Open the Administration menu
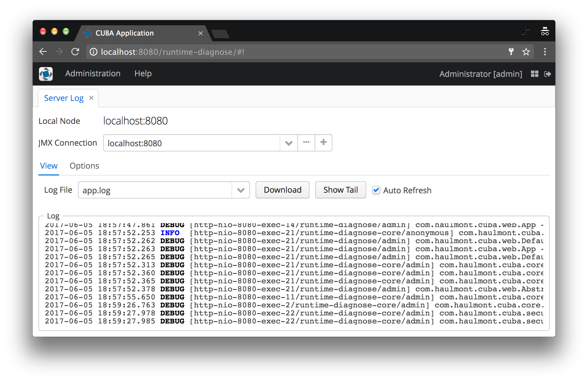This screenshot has height=382, width=588. pyautogui.click(x=93, y=74)
